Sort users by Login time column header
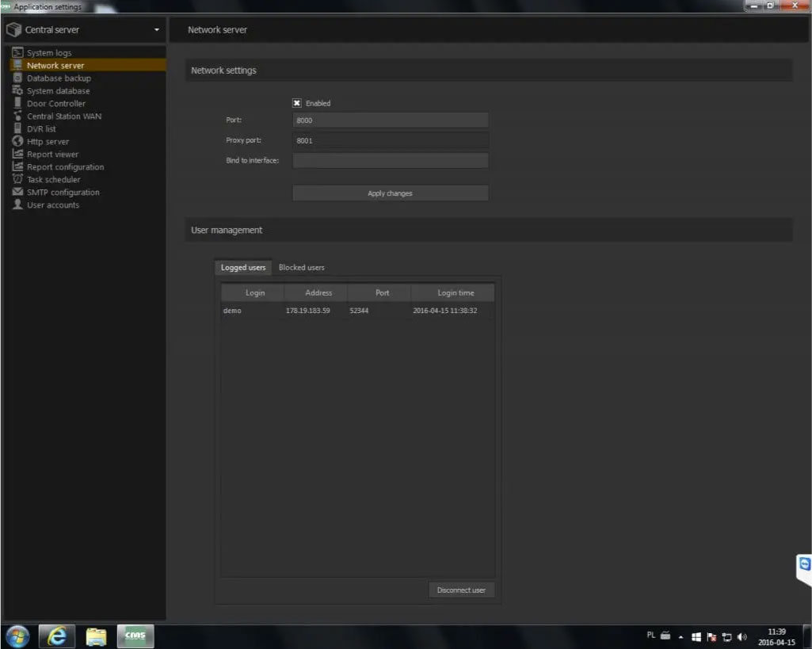The height and width of the screenshot is (649, 812). (x=456, y=293)
